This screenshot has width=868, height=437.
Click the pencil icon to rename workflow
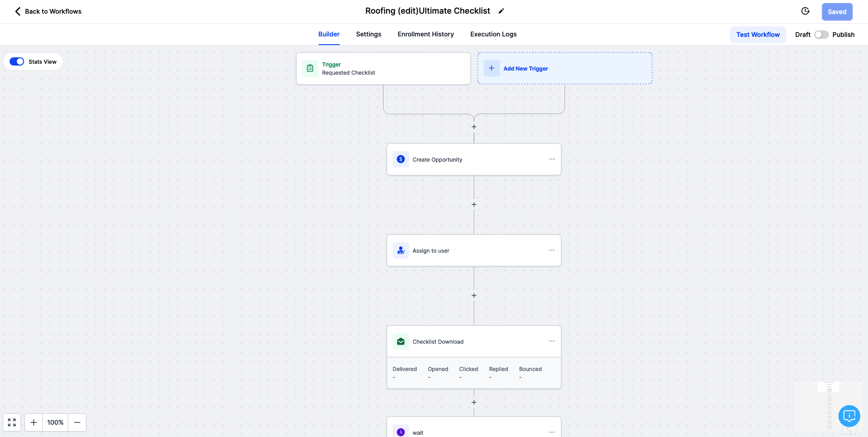point(501,11)
